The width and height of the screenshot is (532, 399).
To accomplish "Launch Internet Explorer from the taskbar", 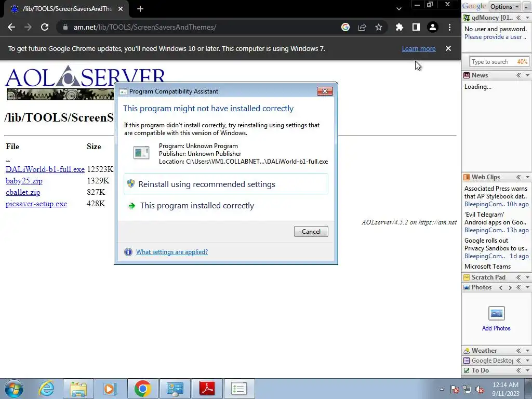I will click(46, 389).
